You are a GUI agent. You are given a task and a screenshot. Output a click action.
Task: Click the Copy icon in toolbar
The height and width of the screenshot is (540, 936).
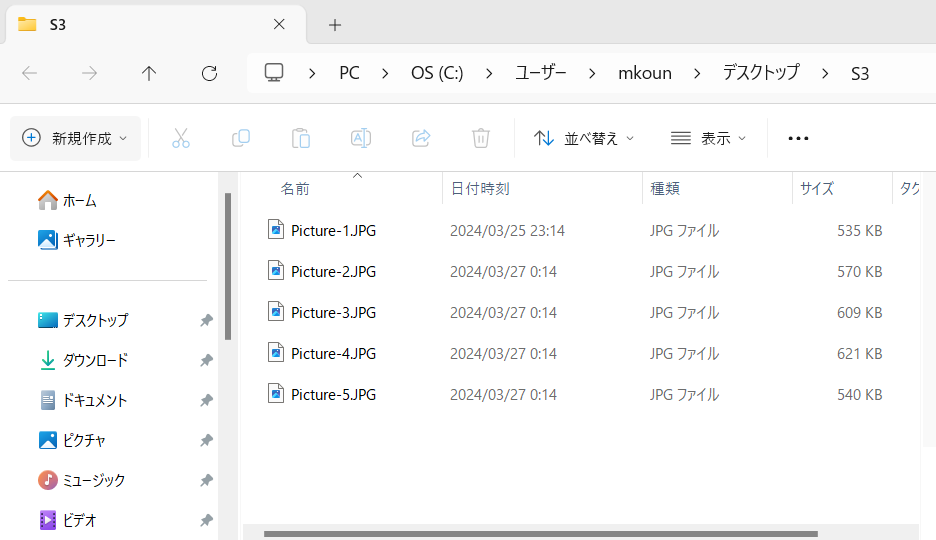point(241,138)
